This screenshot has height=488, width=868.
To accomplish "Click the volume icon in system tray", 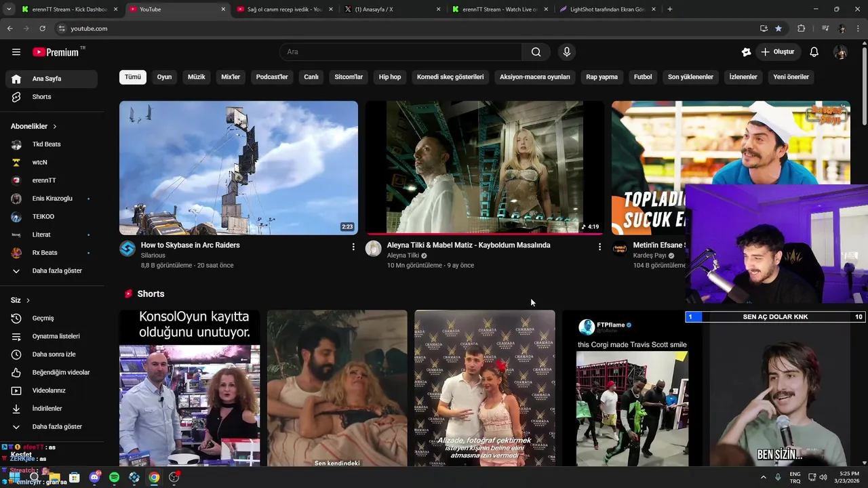I will [x=823, y=477].
